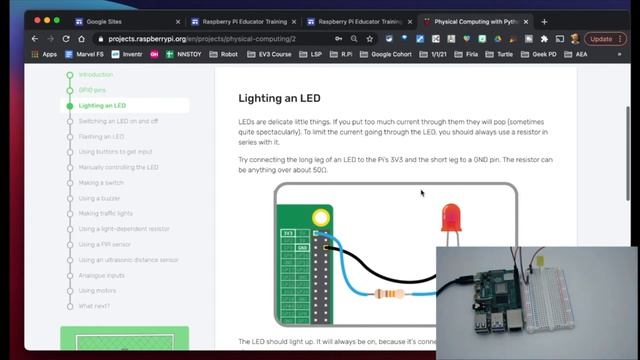This screenshot has width=640, height=360.
Task: Open Using an ultrasonic distance sensor step
Action: coord(128,260)
